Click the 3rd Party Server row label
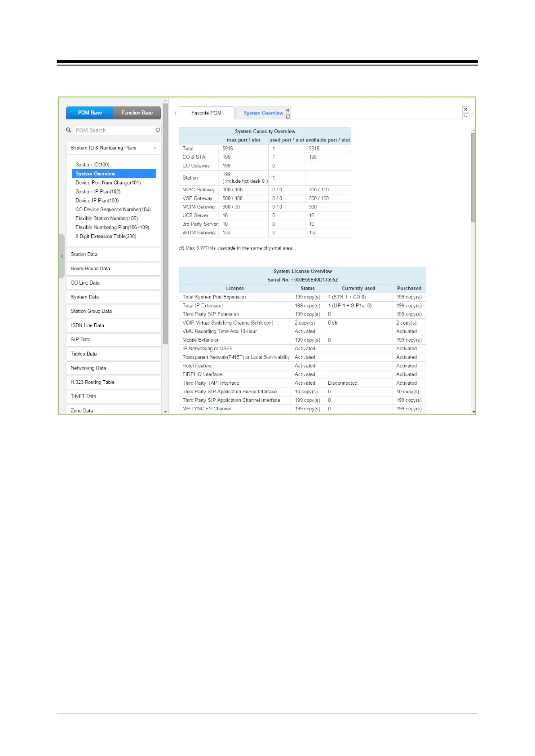The width and height of the screenshot is (535, 756). pyautogui.click(x=200, y=224)
